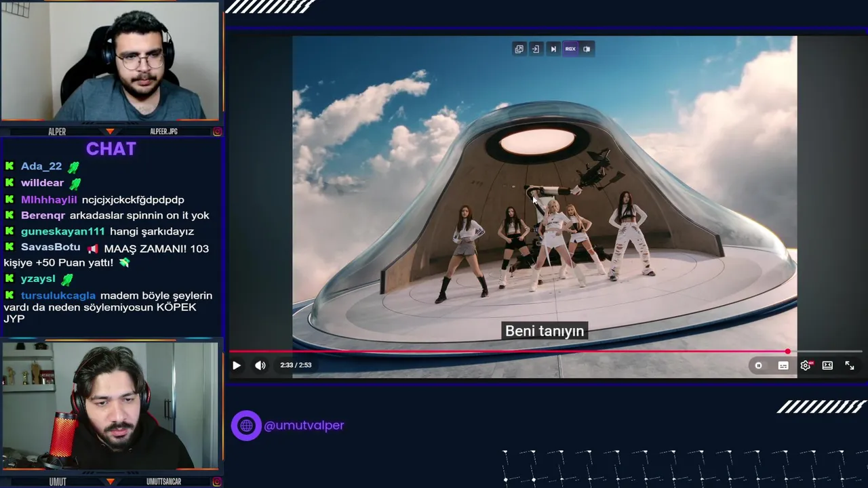Click the username willdear in chat
This screenshot has height=488, width=868.
tap(42, 183)
